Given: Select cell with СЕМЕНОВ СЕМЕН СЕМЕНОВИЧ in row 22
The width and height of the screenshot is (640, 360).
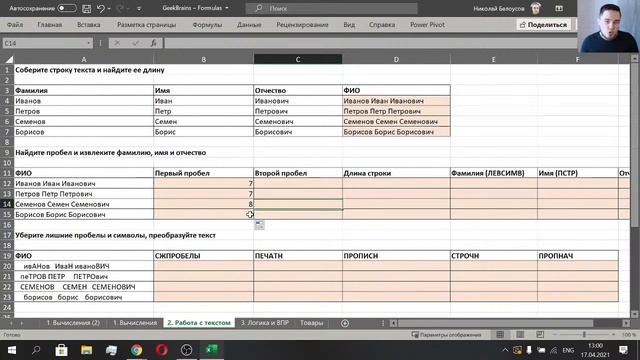Looking at the screenshot, I should tap(84, 287).
